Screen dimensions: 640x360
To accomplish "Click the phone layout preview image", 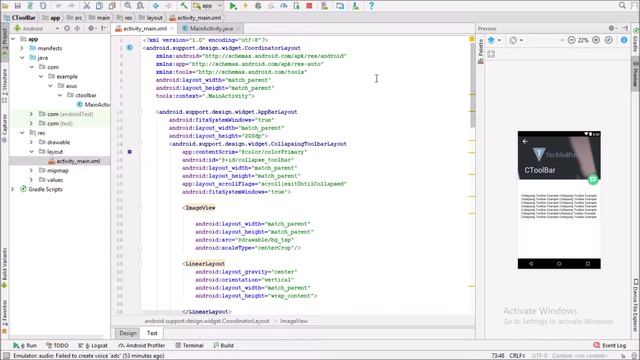I will click(x=559, y=200).
